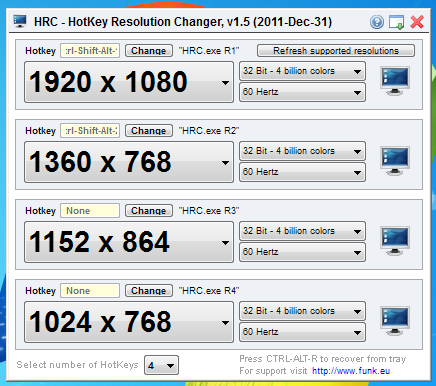Focus the R4 hotkey field showing None

pos(90,291)
